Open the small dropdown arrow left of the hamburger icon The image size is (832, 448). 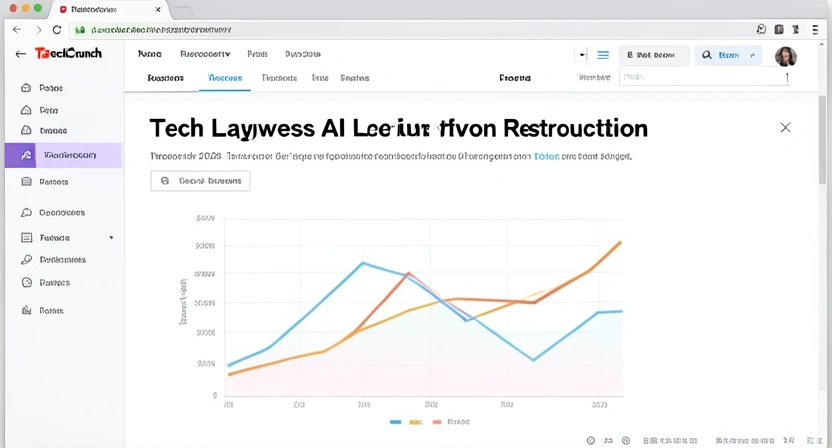click(x=582, y=56)
